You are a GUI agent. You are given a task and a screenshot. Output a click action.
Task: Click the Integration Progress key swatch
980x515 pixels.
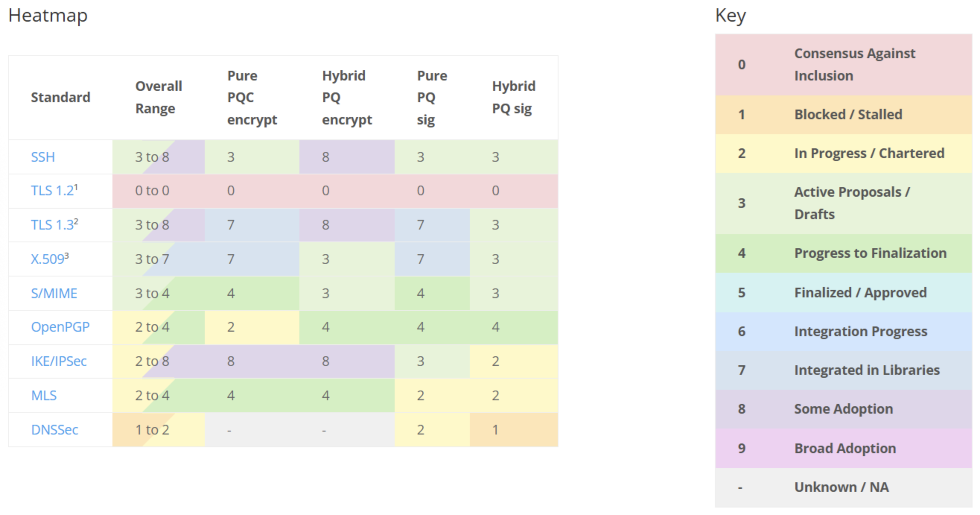pos(843,332)
